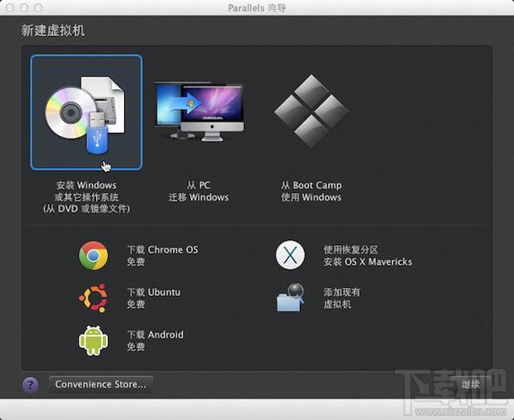Click '使用恢复分区 安装 OS X Mavericks' text

coord(368,255)
